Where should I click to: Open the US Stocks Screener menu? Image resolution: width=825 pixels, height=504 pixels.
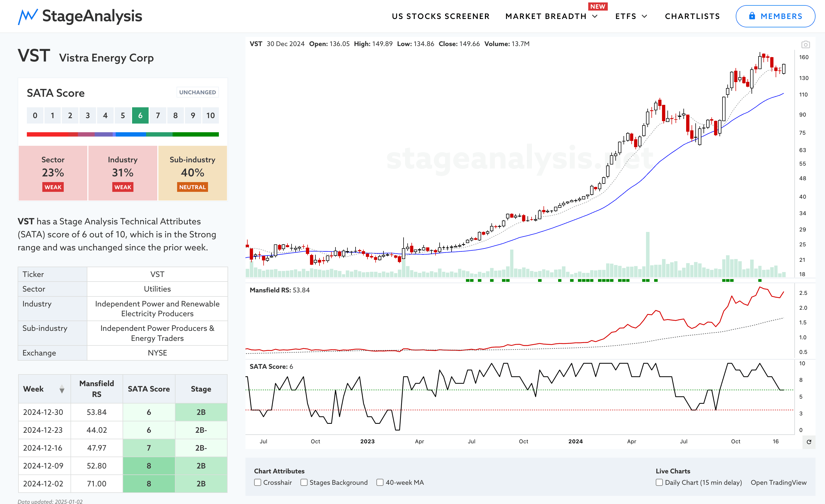pyautogui.click(x=441, y=16)
